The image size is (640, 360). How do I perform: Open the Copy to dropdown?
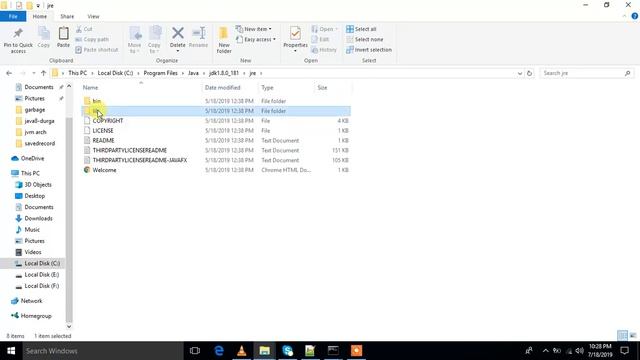154,40
